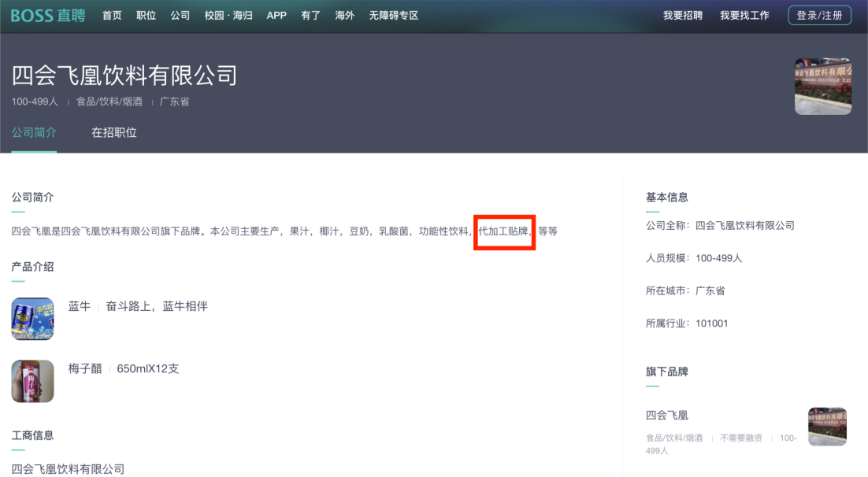This screenshot has width=868, height=477.
Task: Select the 公司简介 tab
Action: [x=34, y=133]
